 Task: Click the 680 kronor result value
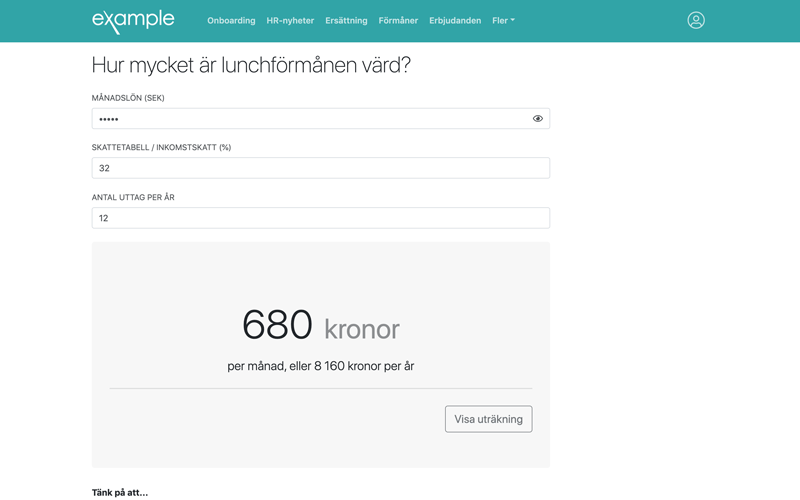tap(320, 326)
